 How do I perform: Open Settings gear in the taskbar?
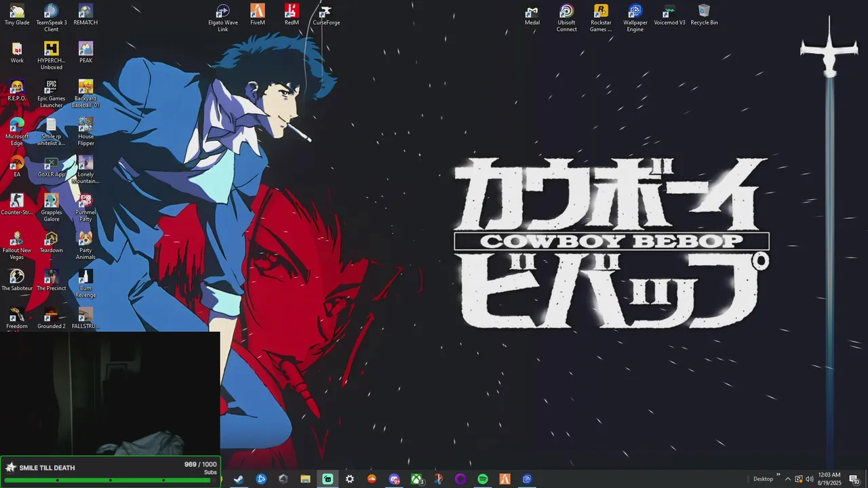(350, 479)
